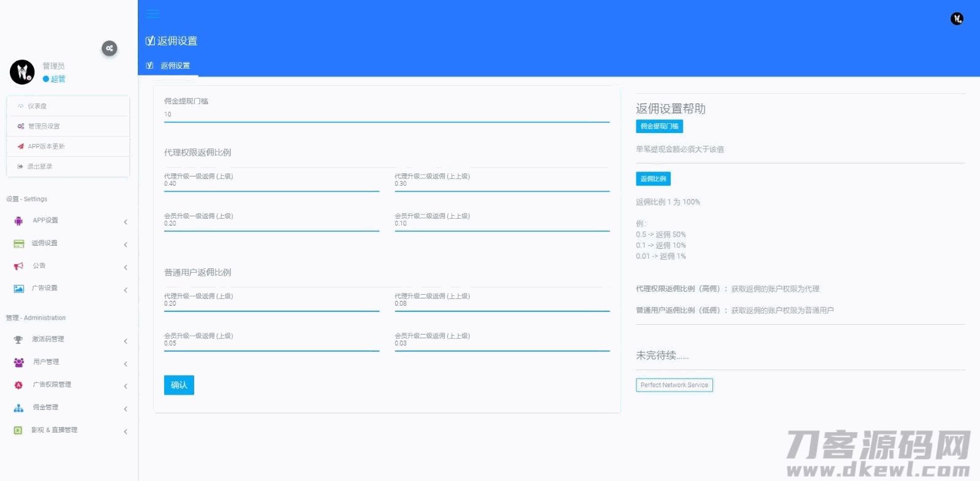Viewport: 980px width, 481px height.
Task: Click the megaphone icon for 公告
Action: pos(18,266)
